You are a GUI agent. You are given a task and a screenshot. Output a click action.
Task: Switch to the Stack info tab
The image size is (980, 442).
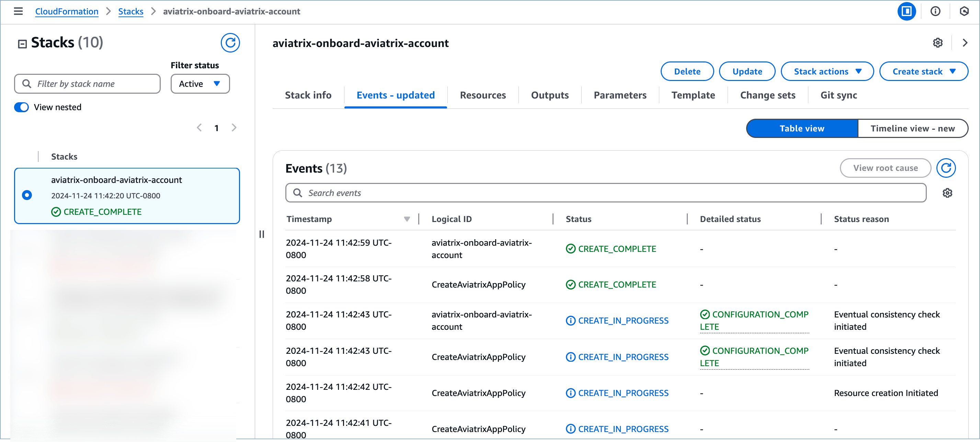tap(308, 95)
